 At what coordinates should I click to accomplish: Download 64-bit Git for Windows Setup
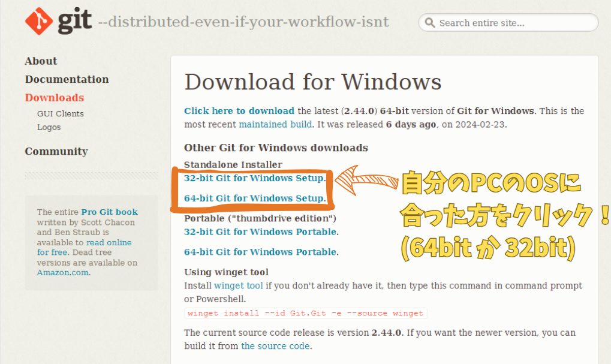click(x=254, y=198)
